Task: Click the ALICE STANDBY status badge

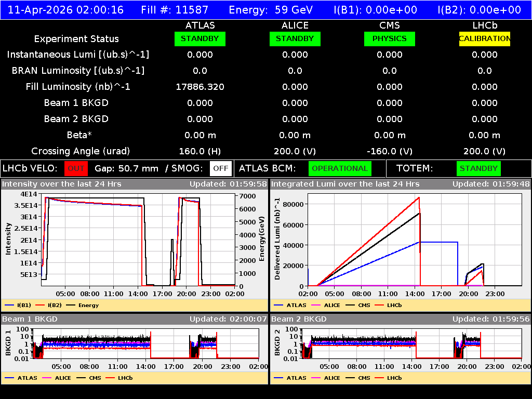Action: [x=295, y=38]
